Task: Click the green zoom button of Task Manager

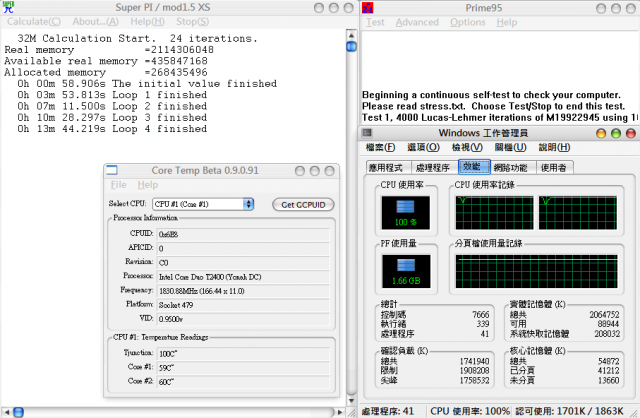Action: click(x=616, y=133)
